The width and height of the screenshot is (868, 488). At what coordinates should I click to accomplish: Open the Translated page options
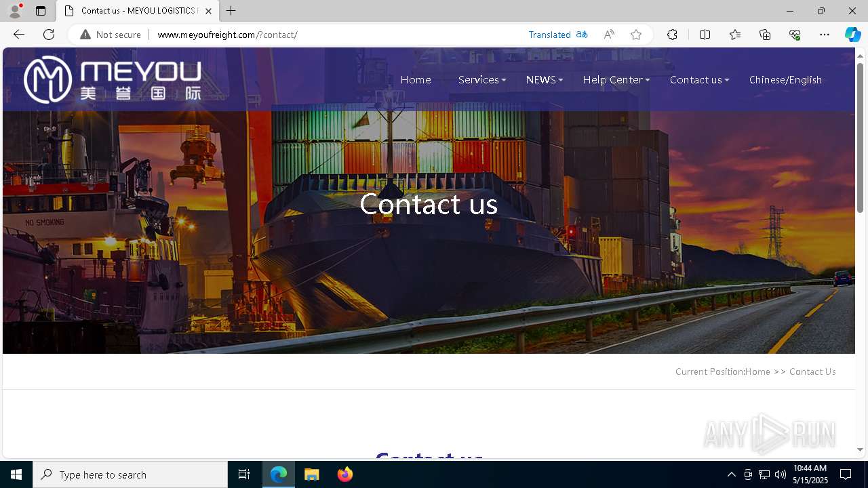558,35
